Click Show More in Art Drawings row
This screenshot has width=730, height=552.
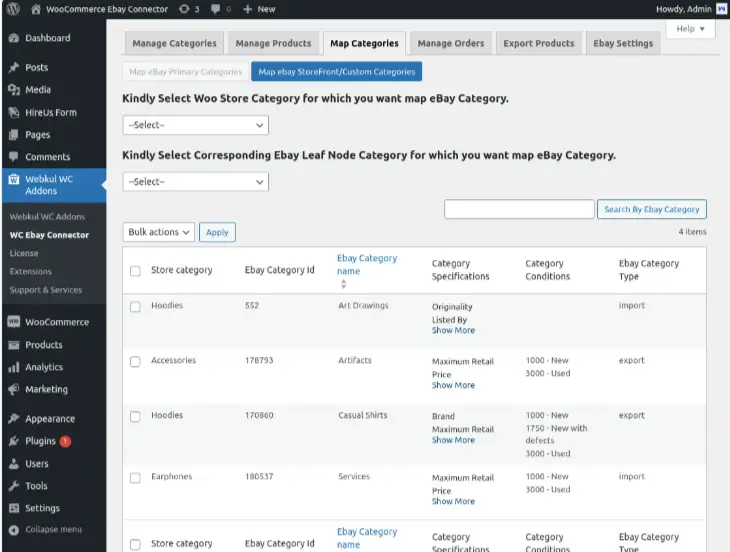tap(453, 330)
